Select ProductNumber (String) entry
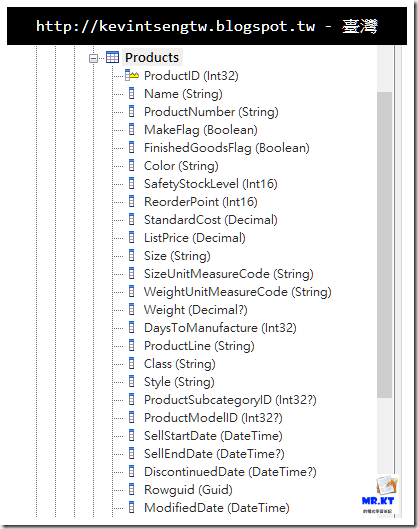The image size is (418, 529). (211, 112)
